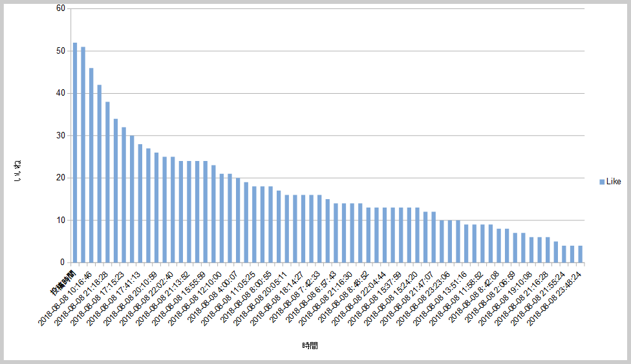Select x-axis label '2018-08-08 22:04:44'
Image resolution: width=631 pixels, height=364 pixels.
pos(358,298)
